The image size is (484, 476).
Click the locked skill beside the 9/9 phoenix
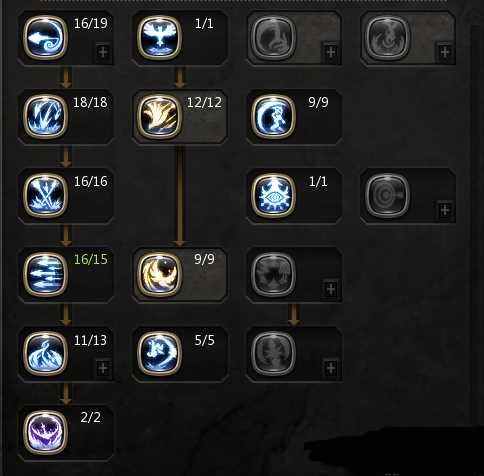tap(273, 274)
